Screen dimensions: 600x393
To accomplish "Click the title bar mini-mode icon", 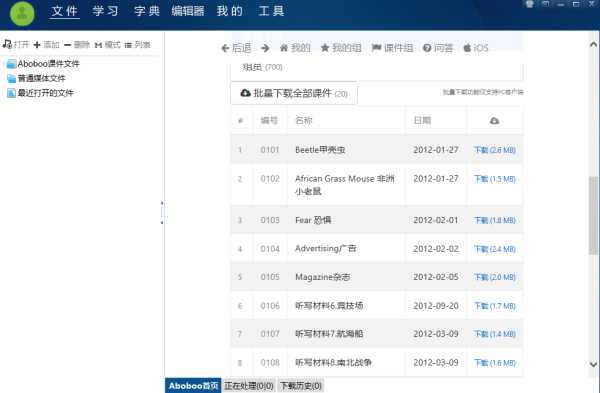I will point(545,4).
